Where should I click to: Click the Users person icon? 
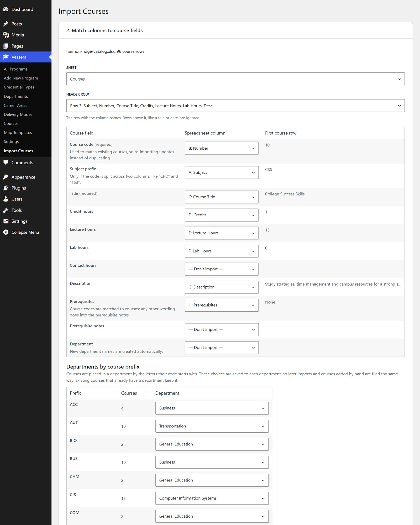pos(6,199)
